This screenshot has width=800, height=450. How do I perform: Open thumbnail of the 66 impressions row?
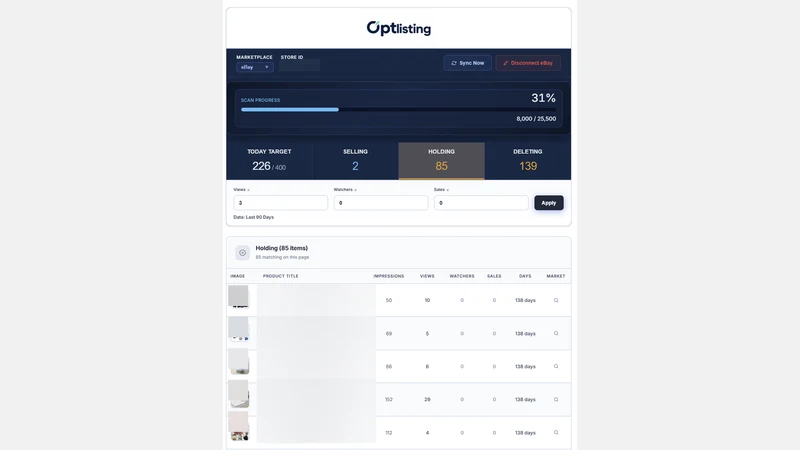tap(238, 362)
